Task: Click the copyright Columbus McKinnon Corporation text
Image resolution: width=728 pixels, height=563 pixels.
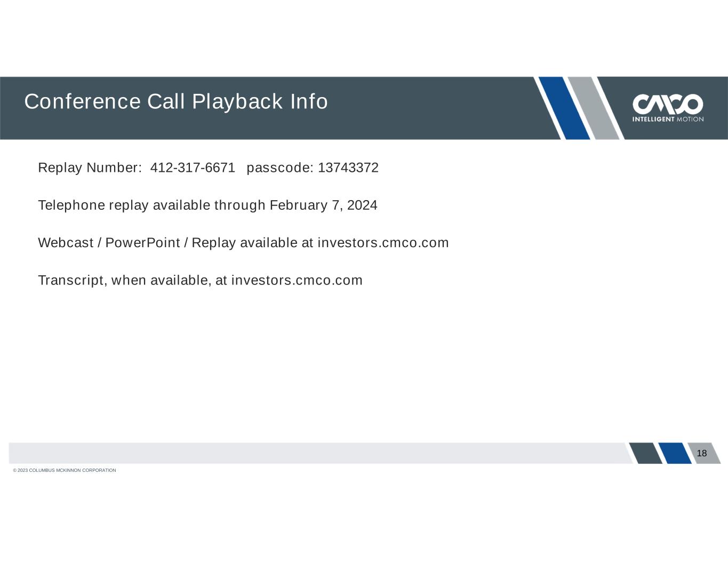Action: coord(65,470)
